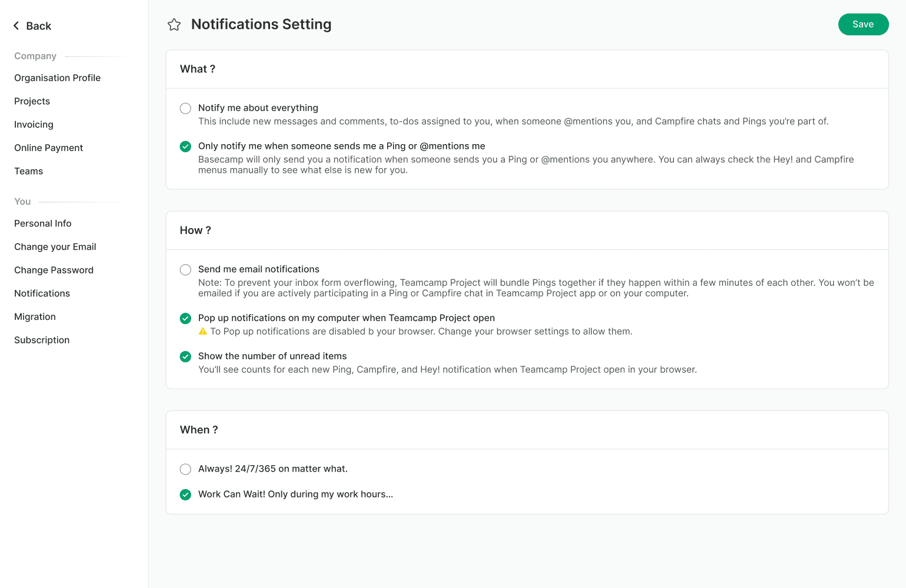
Task: Select Notifications in the sidebar
Action: tap(42, 293)
